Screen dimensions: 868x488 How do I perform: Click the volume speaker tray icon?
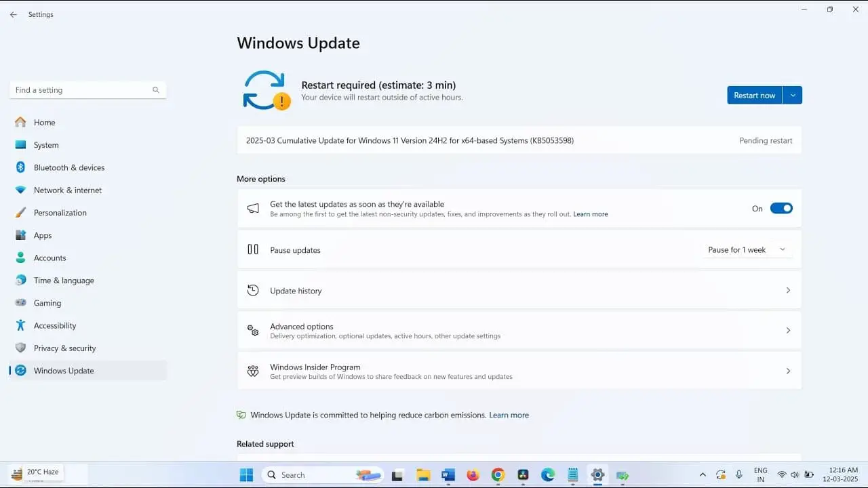coord(795,475)
